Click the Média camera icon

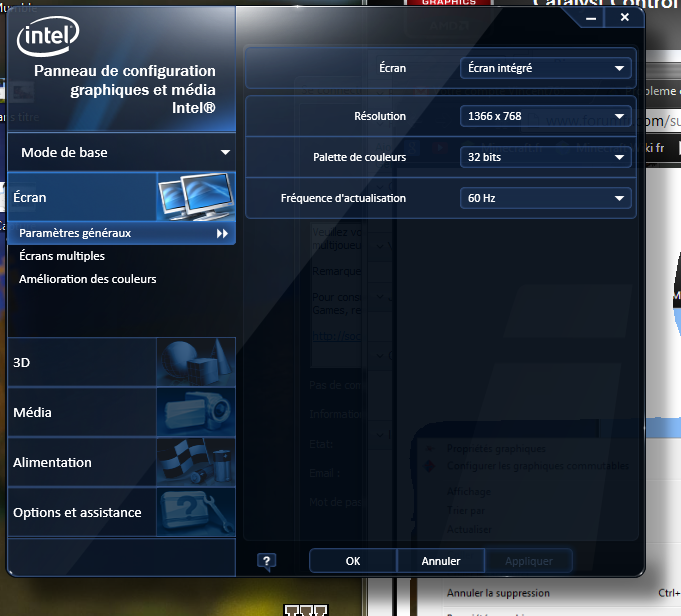[x=196, y=411]
